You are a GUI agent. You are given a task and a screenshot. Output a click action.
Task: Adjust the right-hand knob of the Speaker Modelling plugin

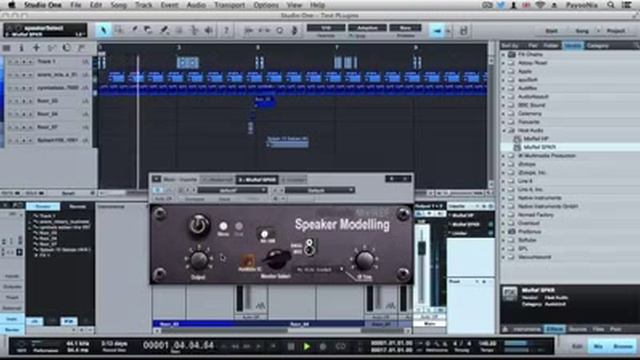coord(364,260)
